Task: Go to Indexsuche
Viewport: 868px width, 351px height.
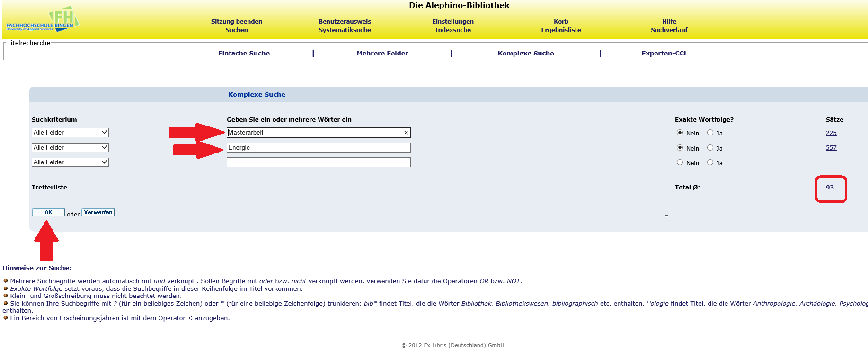Action: click(453, 30)
